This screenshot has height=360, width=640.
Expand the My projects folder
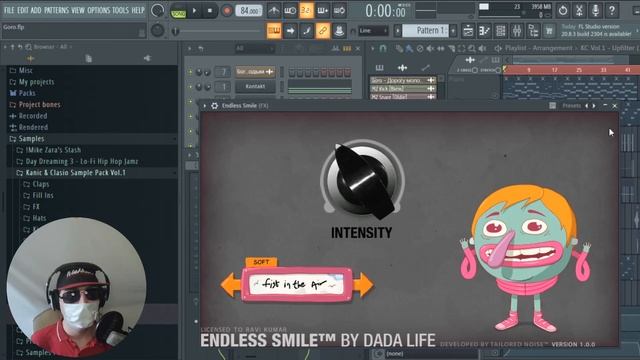(36, 82)
